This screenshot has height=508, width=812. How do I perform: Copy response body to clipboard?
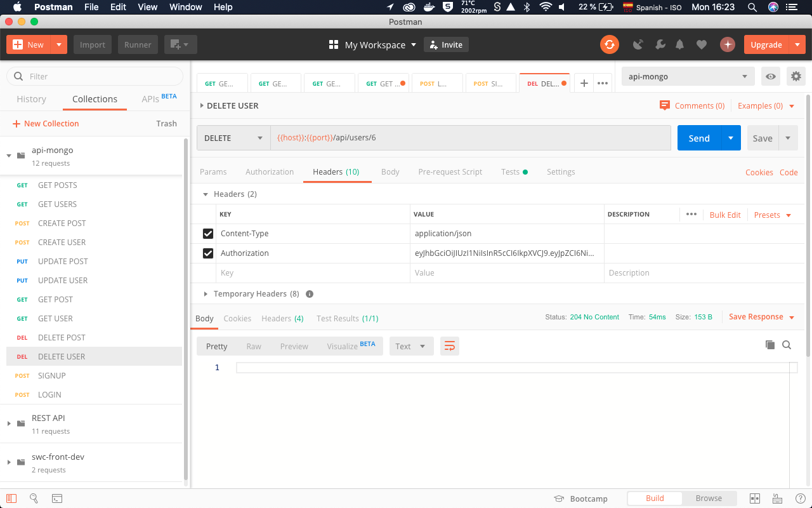point(770,345)
